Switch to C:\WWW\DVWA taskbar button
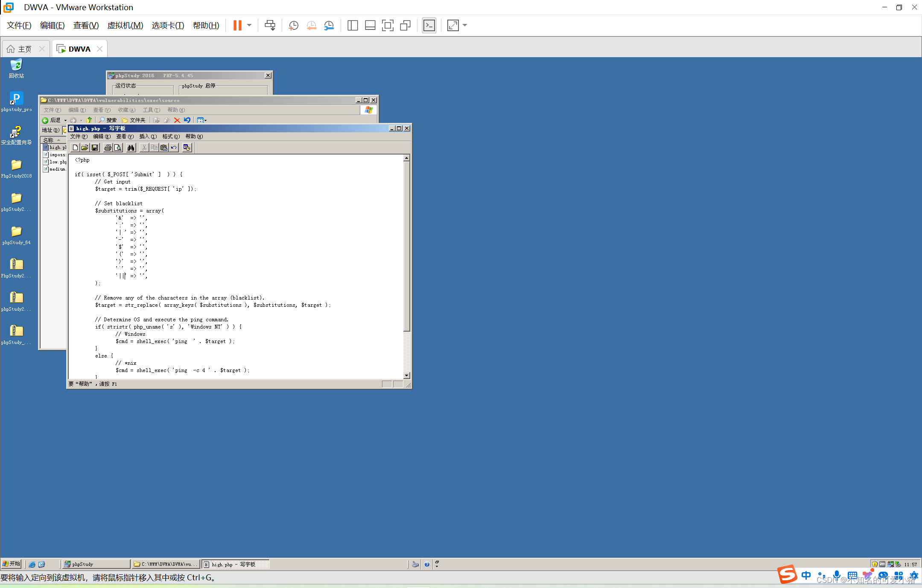This screenshot has height=588, width=922. (x=166, y=564)
